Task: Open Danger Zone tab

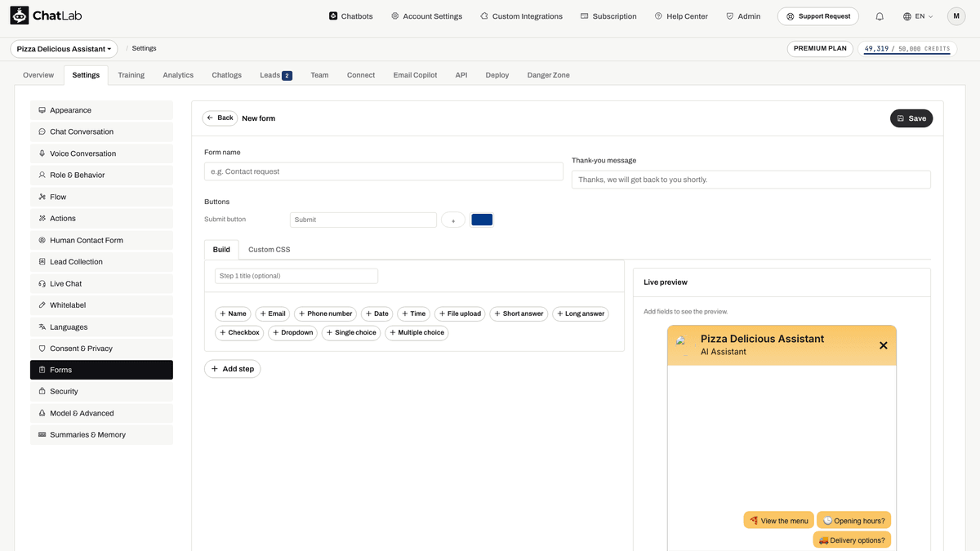Action: (x=549, y=75)
